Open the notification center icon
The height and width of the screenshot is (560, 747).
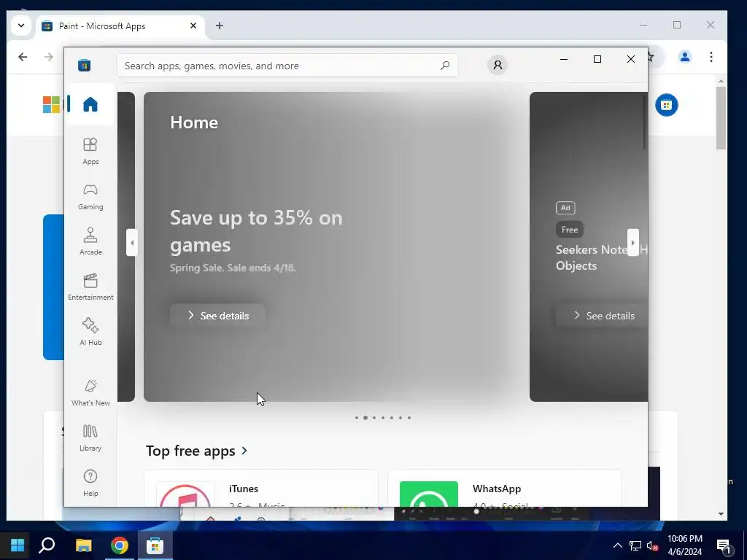(724, 545)
